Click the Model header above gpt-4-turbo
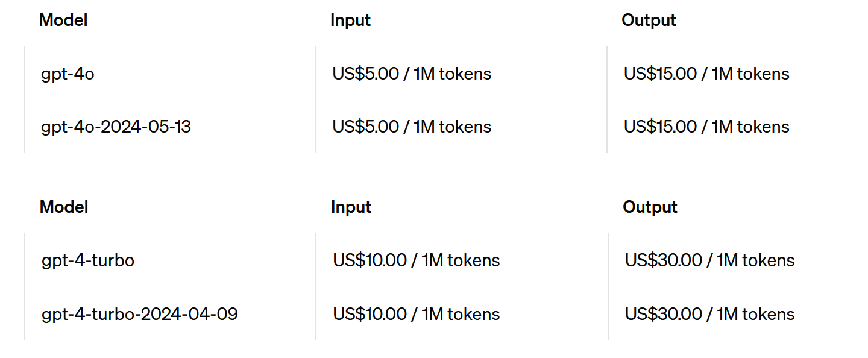The width and height of the screenshot is (868, 358). tap(64, 207)
